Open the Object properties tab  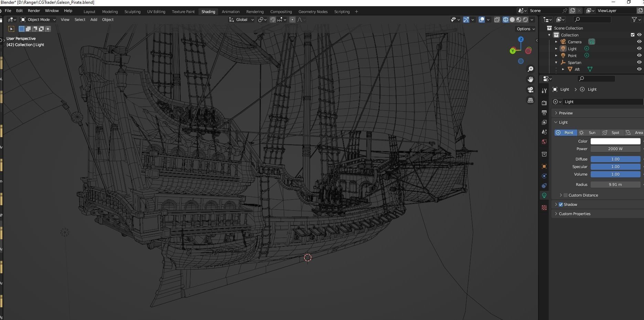click(544, 166)
